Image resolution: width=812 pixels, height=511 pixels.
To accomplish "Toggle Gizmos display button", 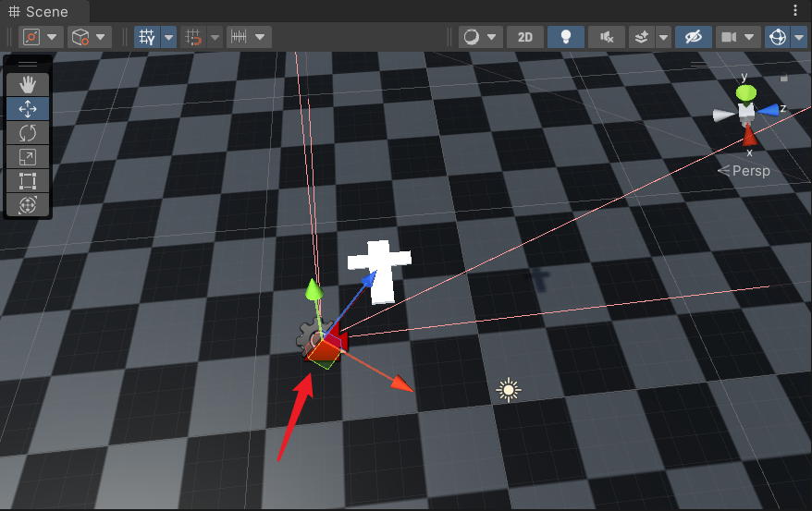I will (x=778, y=37).
